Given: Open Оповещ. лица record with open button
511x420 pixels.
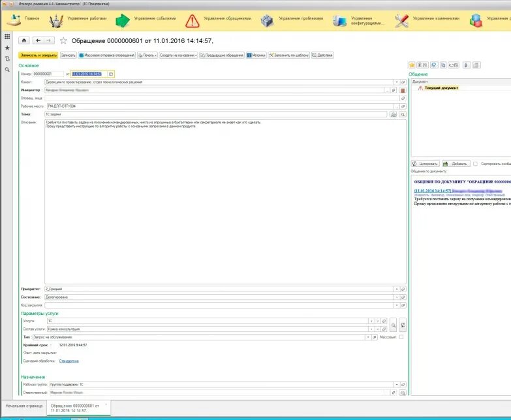Looking at the screenshot, I should (403, 98).
